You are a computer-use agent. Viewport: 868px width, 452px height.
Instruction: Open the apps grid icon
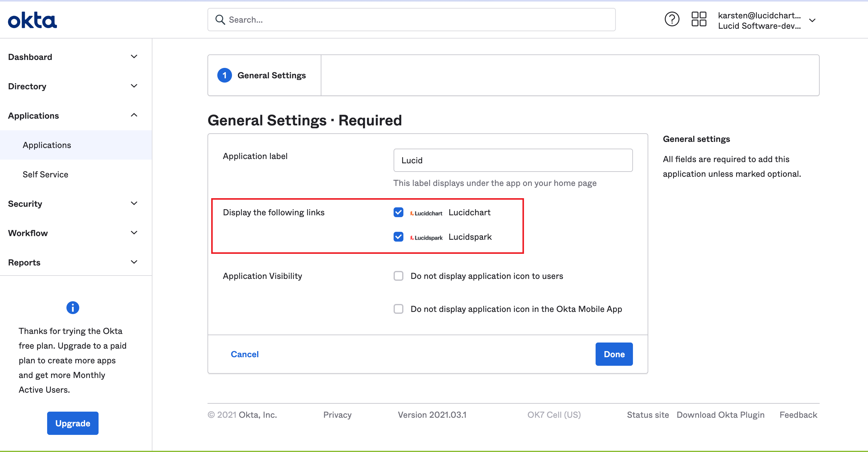pos(698,19)
